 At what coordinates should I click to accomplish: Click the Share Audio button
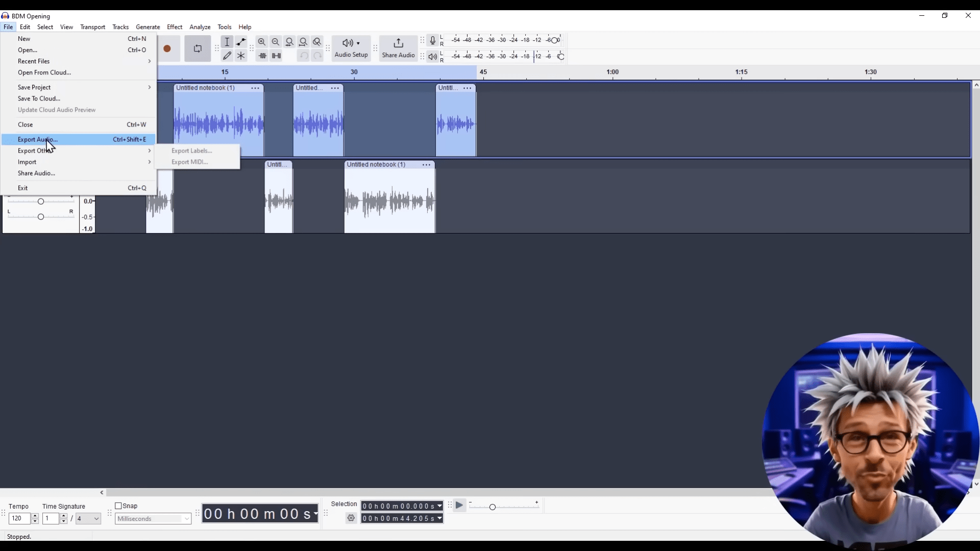click(398, 48)
